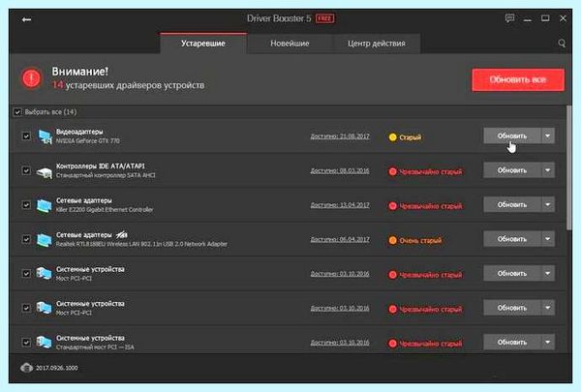
Task: Click the Очень старый status label
Action: tap(420, 240)
